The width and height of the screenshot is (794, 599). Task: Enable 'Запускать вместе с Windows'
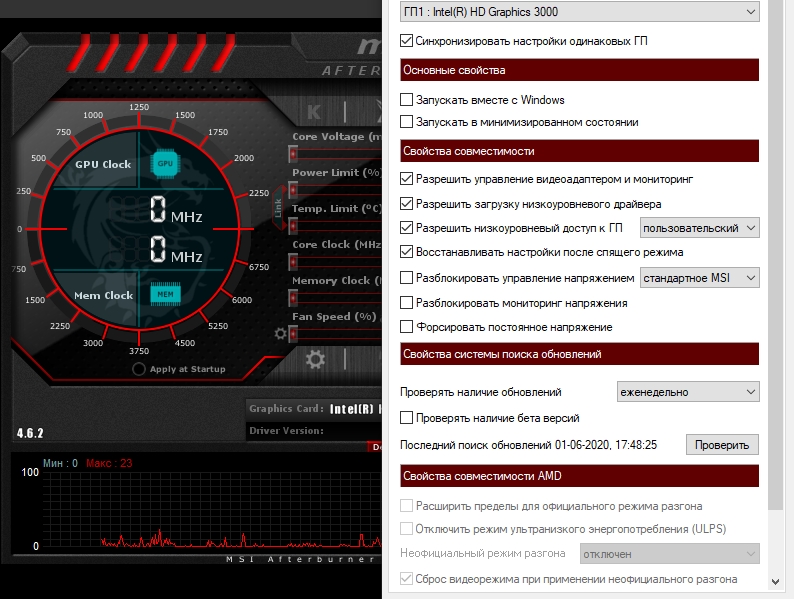tap(406, 100)
